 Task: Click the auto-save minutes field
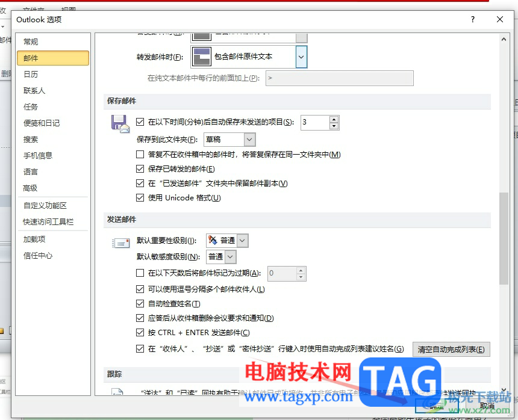[315, 122]
